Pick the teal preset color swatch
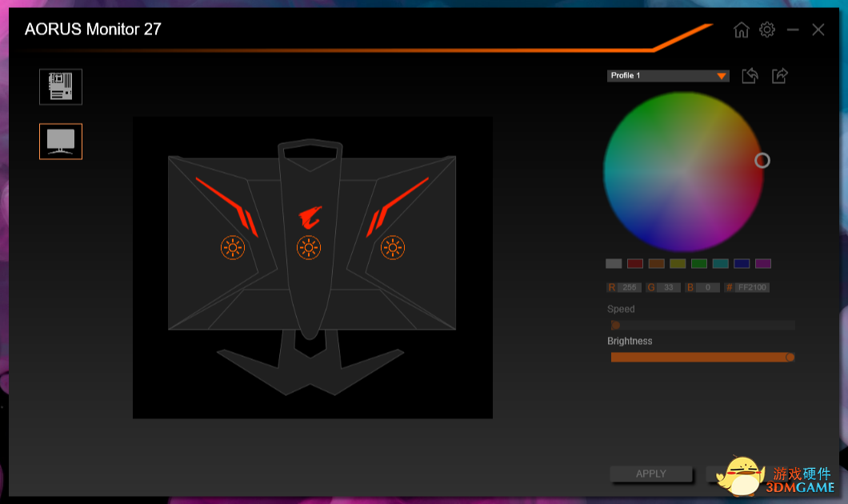The image size is (848, 504). (720, 264)
